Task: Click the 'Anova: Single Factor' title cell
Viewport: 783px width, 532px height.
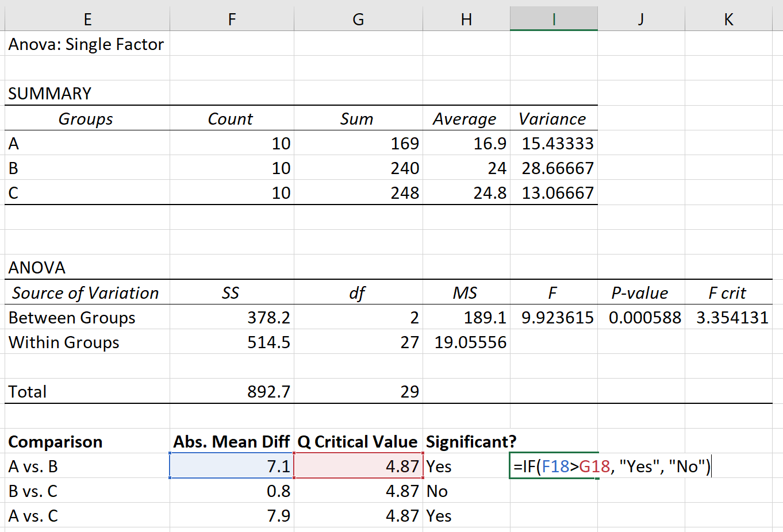Action: coord(86,44)
